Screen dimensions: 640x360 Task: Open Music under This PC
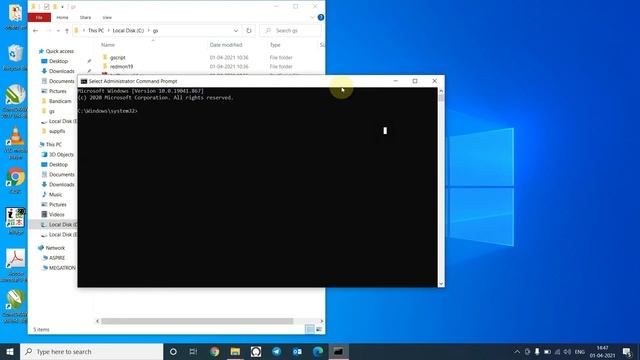(56, 195)
